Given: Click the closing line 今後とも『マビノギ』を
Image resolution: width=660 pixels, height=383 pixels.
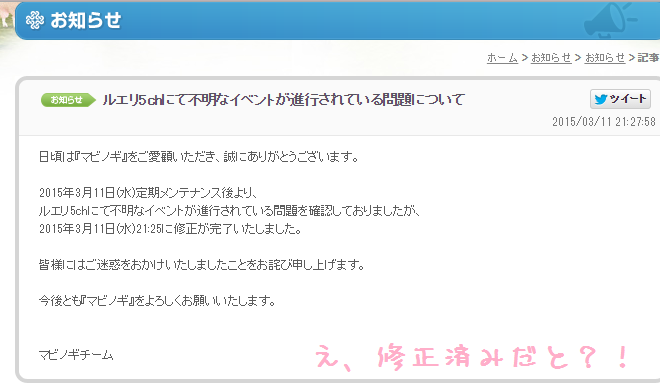Looking at the screenshot, I should [x=157, y=301].
